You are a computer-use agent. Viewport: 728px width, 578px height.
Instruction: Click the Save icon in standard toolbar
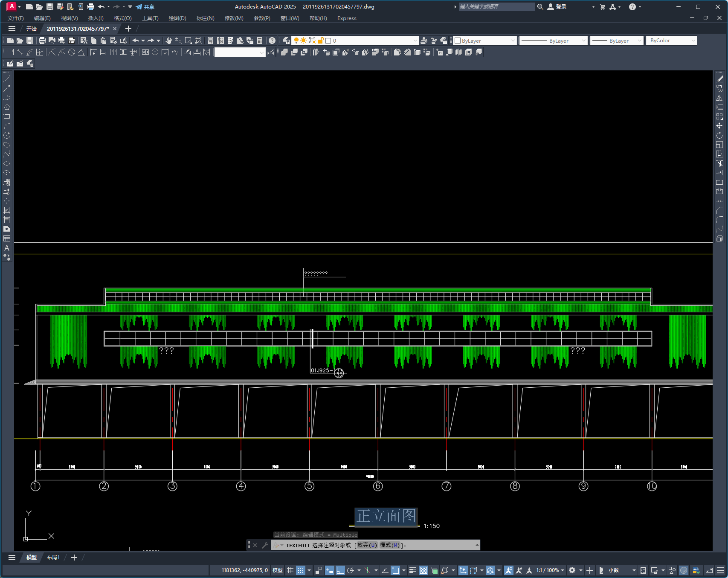pos(30,41)
